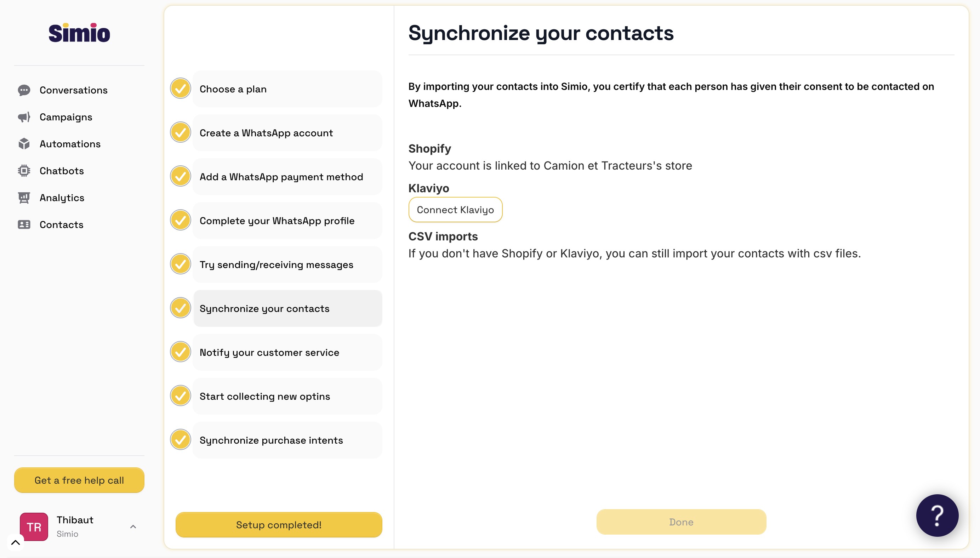The width and height of the screenshot is (980, 558).
Task: Select the Create a WhatsApp account step
Action: [287, 133]
